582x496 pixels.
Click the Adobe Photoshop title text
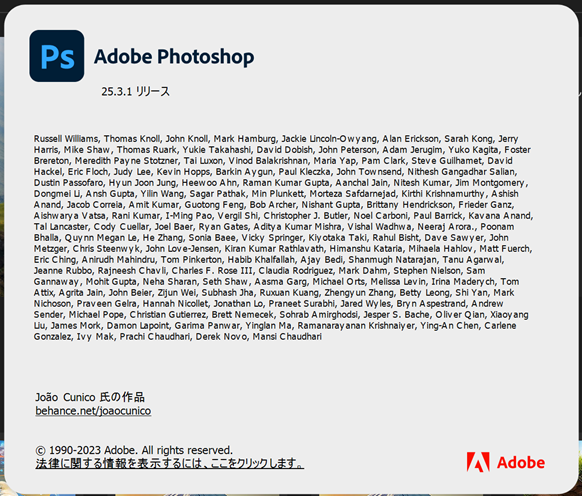pos(174,57)
